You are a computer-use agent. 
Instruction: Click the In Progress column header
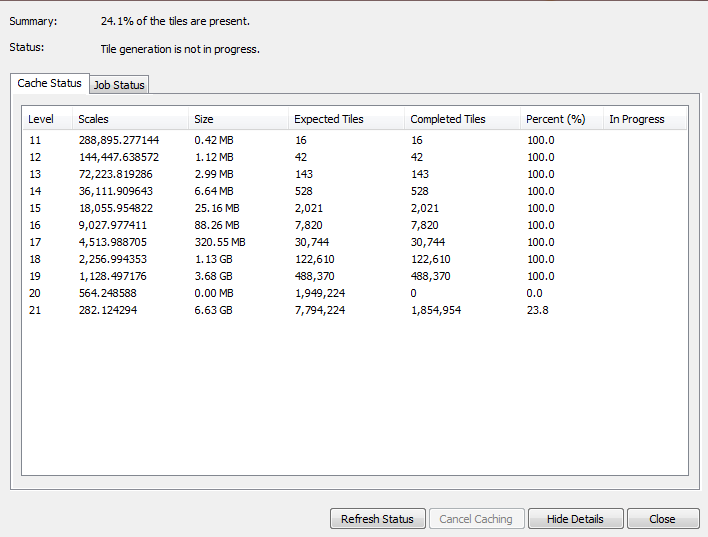coord(645,119)
